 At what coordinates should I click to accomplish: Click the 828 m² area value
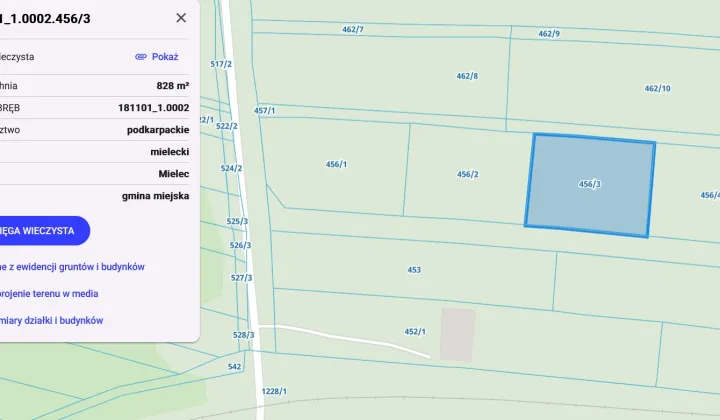tap(173, 86)
